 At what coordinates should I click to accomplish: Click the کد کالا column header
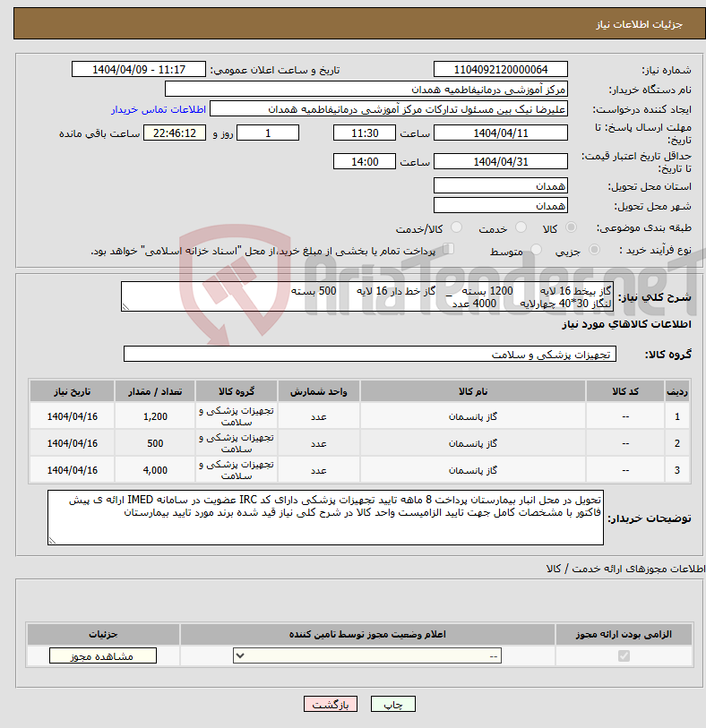point(624,391)
